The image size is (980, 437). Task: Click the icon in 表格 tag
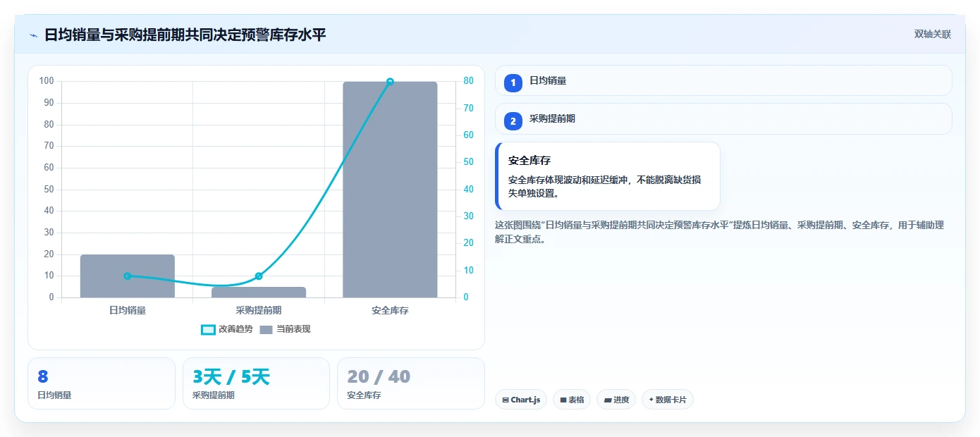pos(563,400)
